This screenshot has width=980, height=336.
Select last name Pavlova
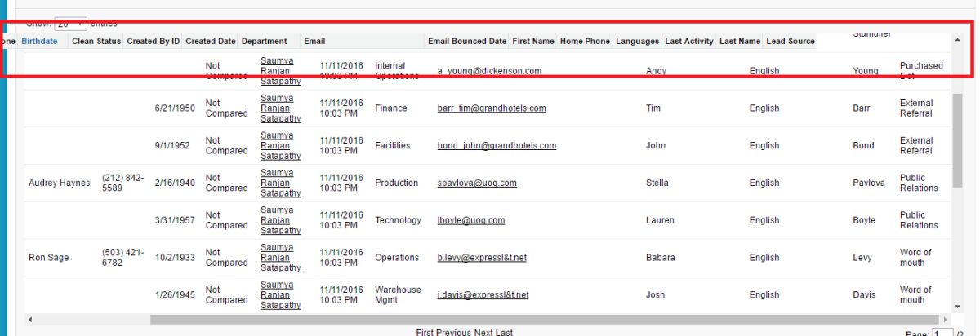point(868,183)
